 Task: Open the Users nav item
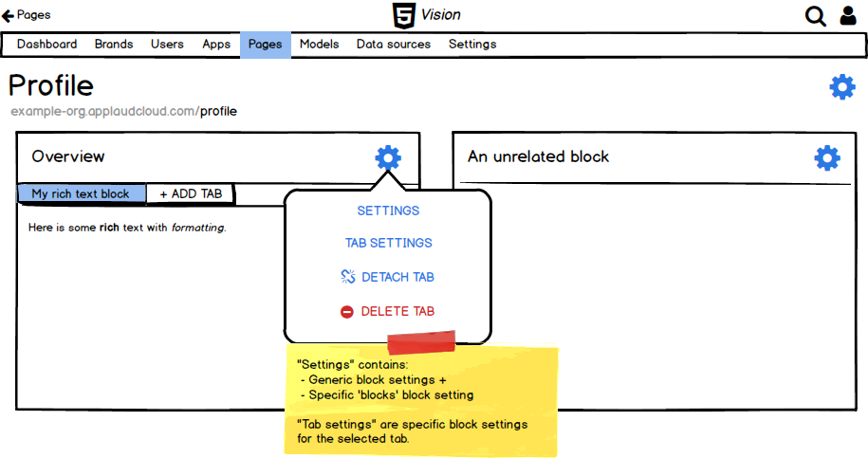167,45
